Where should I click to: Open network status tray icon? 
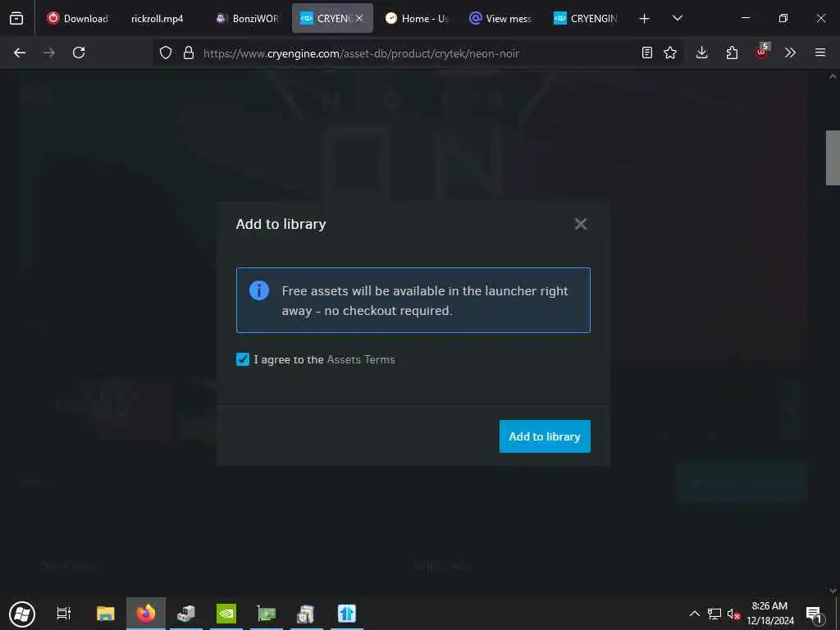pos(714,614)
